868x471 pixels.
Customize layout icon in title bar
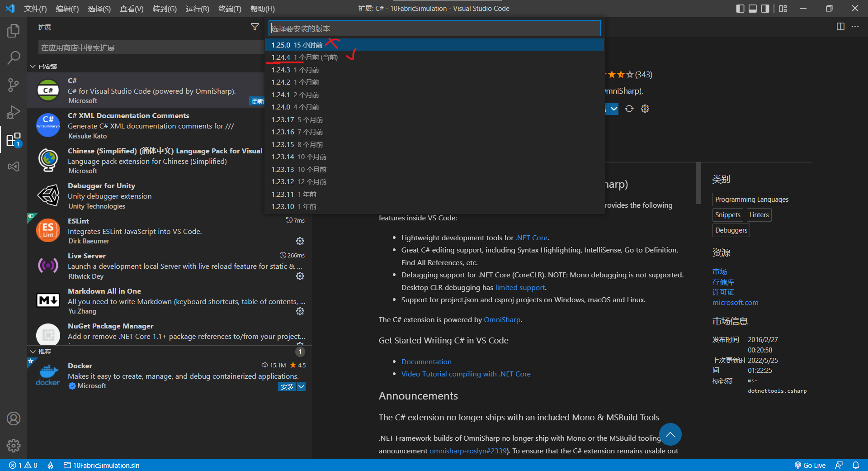(783, 9)
